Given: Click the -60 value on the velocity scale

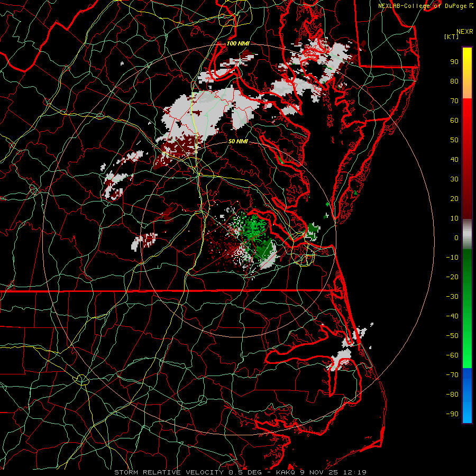Looking at the screenshot, I should (x=452, y=355).
